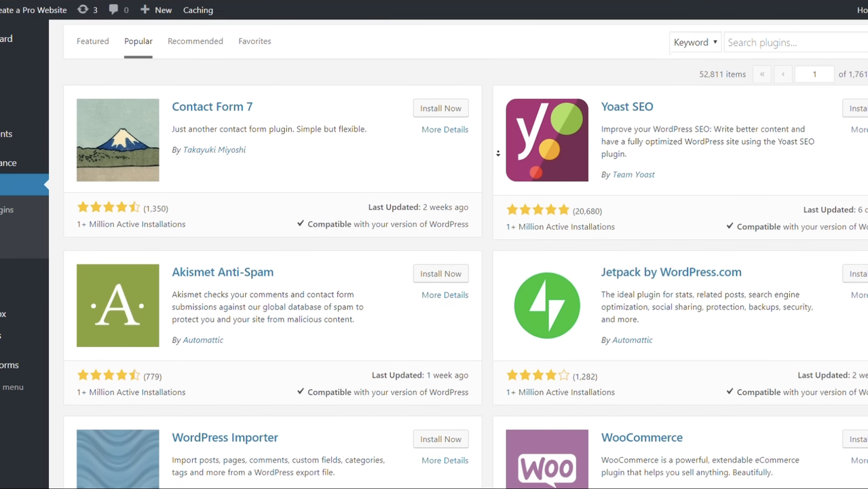Click the Akismet Anti-Spam plugin icon

[117, 306]
